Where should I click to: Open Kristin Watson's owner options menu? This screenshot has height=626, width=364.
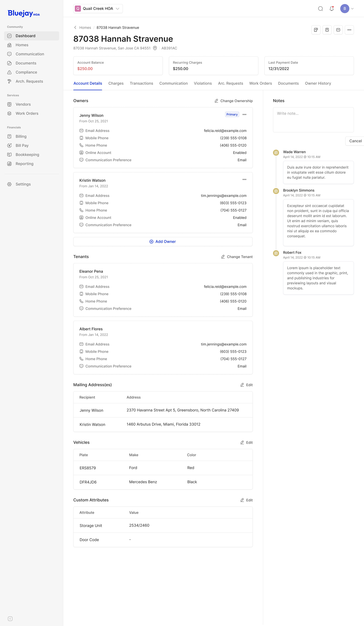(244, 179)
